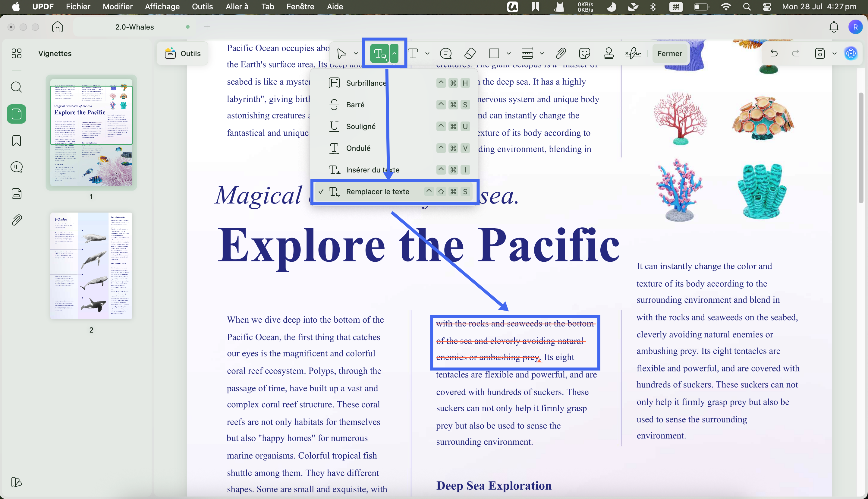This screenshot has height=499, width=868.
Task: Open the Bluetooth status menu
Action: coord(653,7)
